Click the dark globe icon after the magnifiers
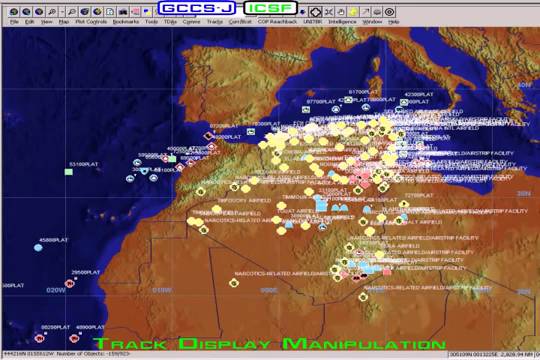The image size is (540, 360). (84, 12)
